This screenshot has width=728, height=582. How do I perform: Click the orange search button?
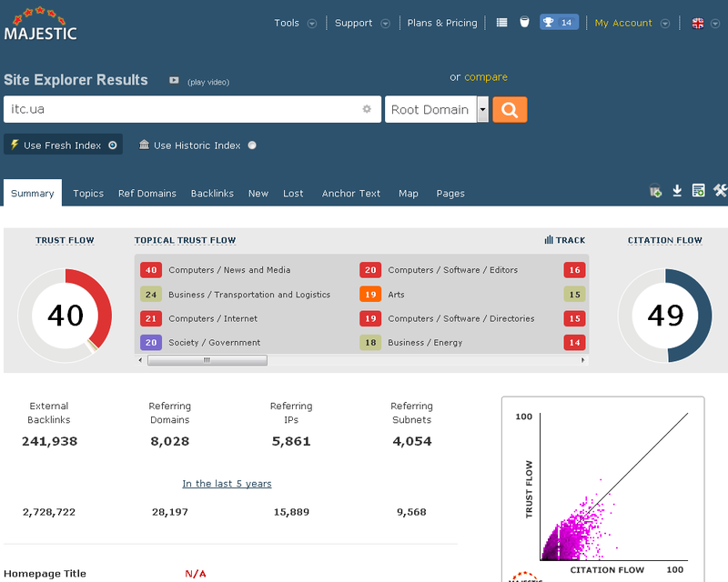[x=510, y=110]
